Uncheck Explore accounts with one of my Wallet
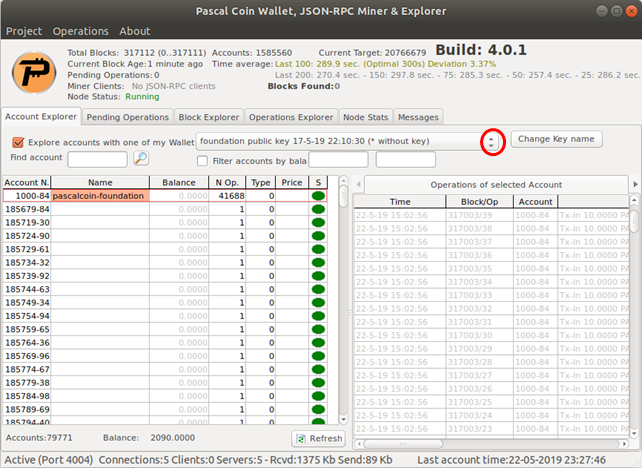The image size is (643, 469). click(18, 142)
